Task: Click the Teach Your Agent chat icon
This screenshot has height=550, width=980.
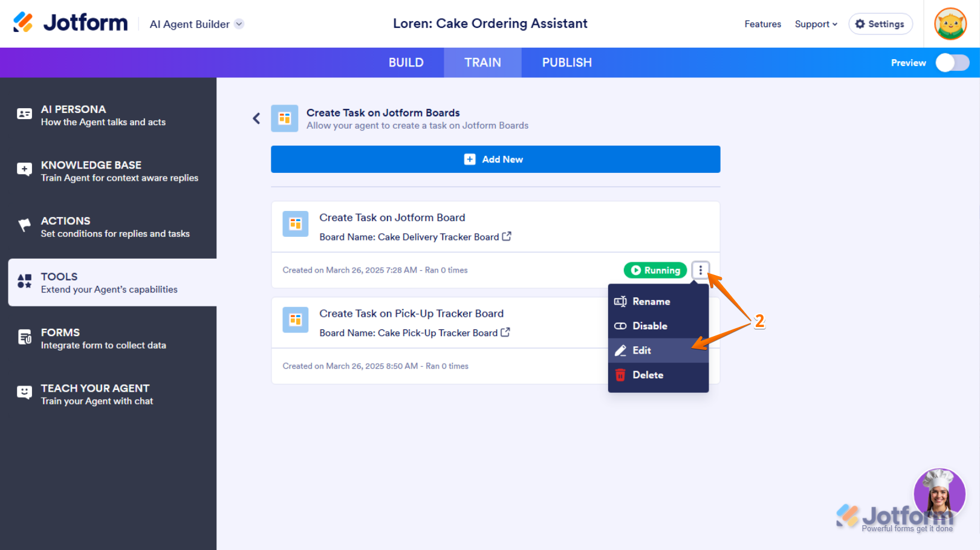Action: 25,393
